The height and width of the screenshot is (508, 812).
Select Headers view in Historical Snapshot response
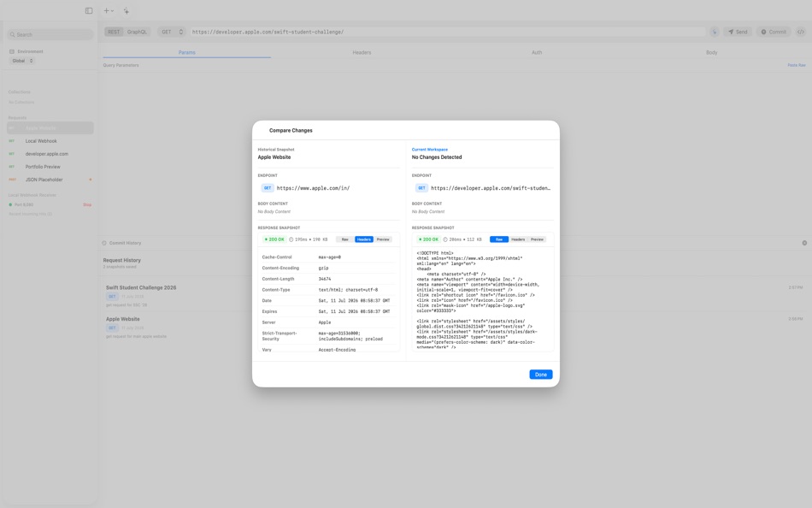tap(364, 239)
